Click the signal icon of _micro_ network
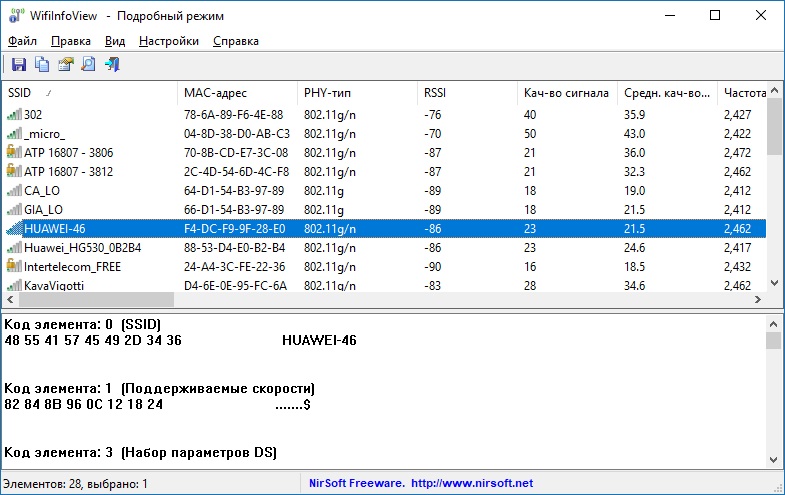 [14, 134]
